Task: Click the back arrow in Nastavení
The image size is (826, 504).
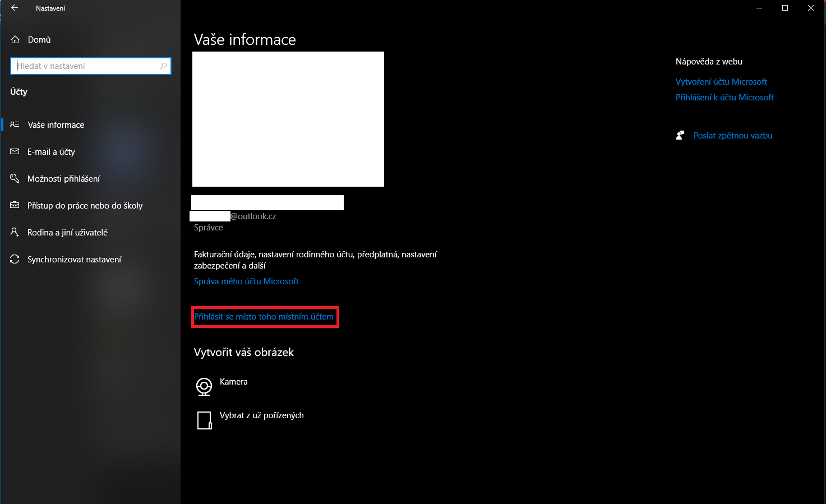Action: (15, 8)
